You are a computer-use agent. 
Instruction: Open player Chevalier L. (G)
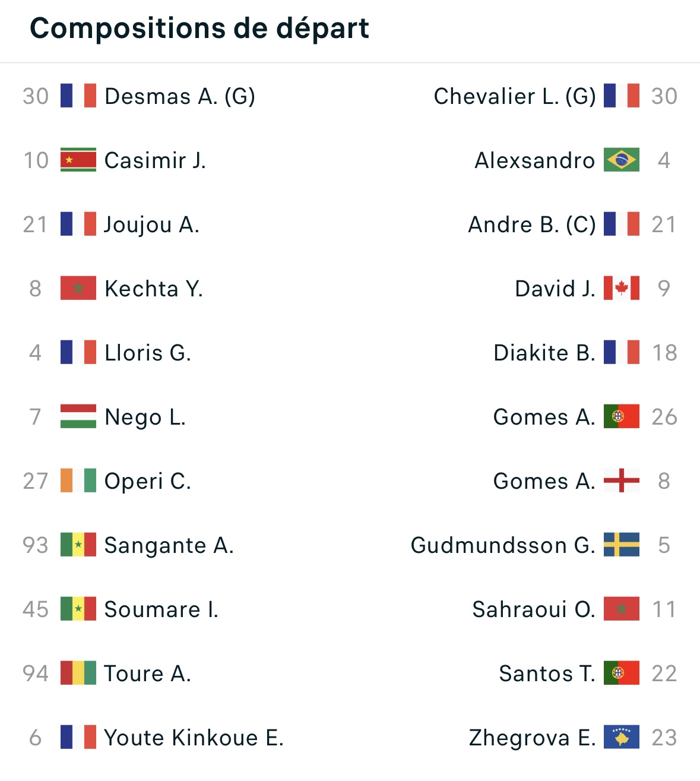click(515, 96)
